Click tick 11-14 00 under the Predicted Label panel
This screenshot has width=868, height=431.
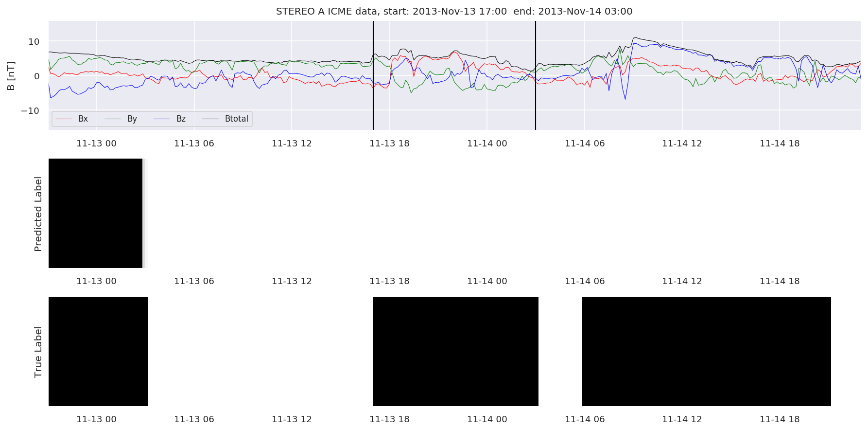[x=487, y=281]
